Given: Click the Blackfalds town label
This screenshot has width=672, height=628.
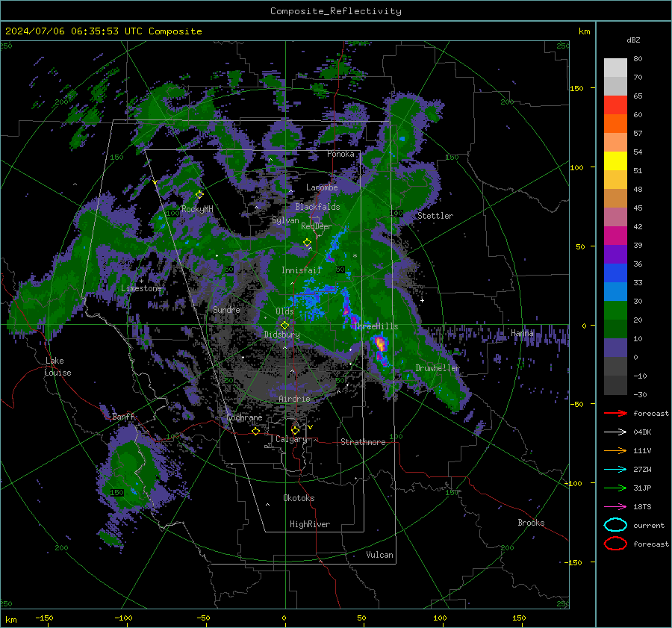Looking at the screenshot, I should (317, 207).
